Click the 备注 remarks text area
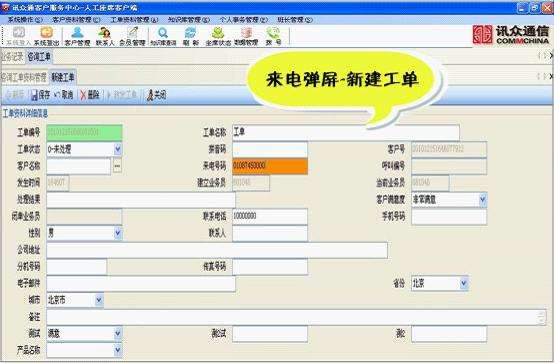Viewport: 554px width, 363px height. pyautogui.click(x=296, y=317)
